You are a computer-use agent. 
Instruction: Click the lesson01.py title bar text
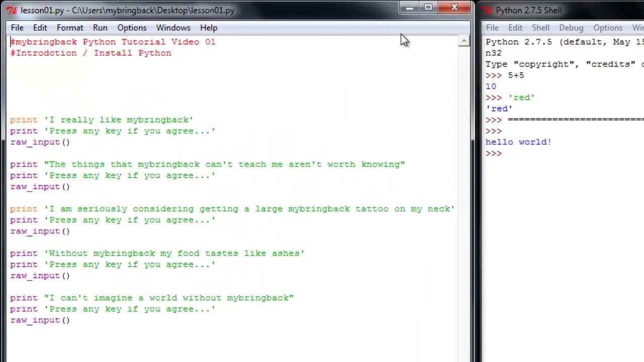127,10
